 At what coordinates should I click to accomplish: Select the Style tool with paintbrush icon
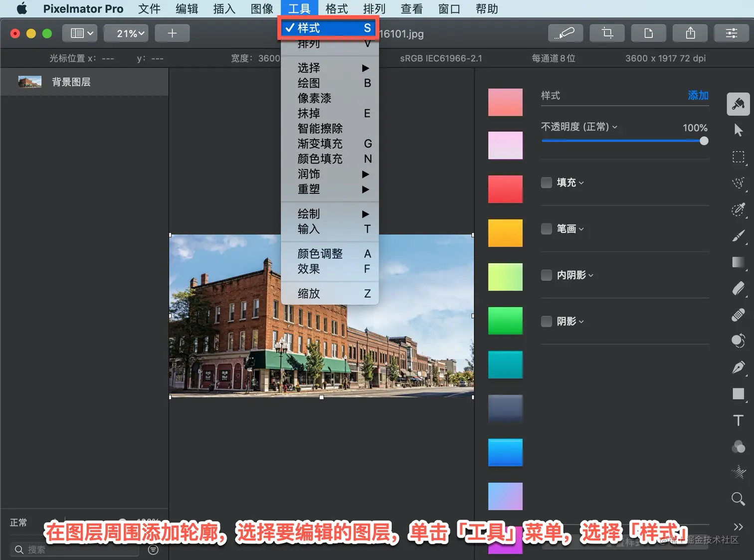[738, 104]
